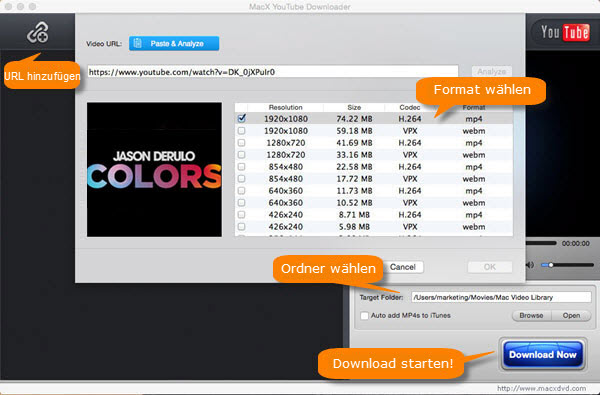Screen dimensions: 600x395
Task: Check the 426x240 8.71 MB mp4 option
Action: (x=241, y=215)
